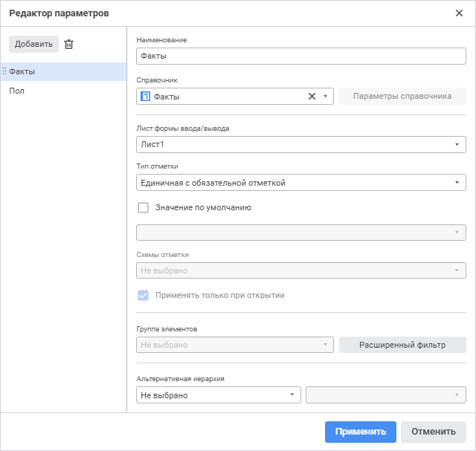Click the drag handle next to Факты item
This screenshot has height=451, width=476.
coord(4,71)
